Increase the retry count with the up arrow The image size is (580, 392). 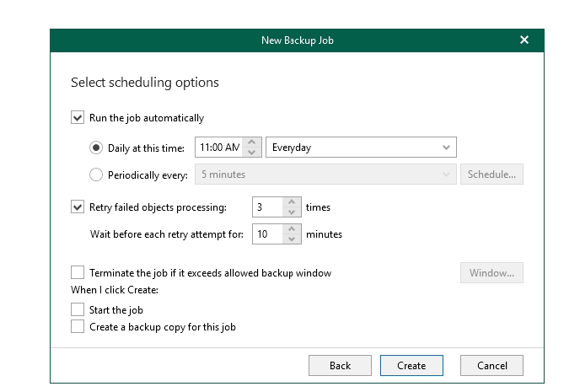(x=292, y=202)
